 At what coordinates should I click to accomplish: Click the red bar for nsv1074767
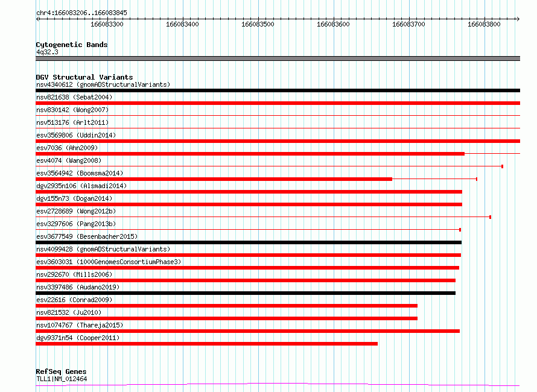pyautogui.click(x=247, y=332)
